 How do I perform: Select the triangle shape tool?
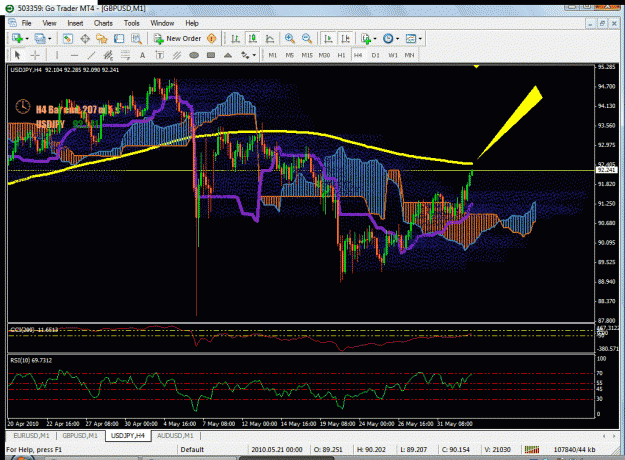(x=228, y=55)
